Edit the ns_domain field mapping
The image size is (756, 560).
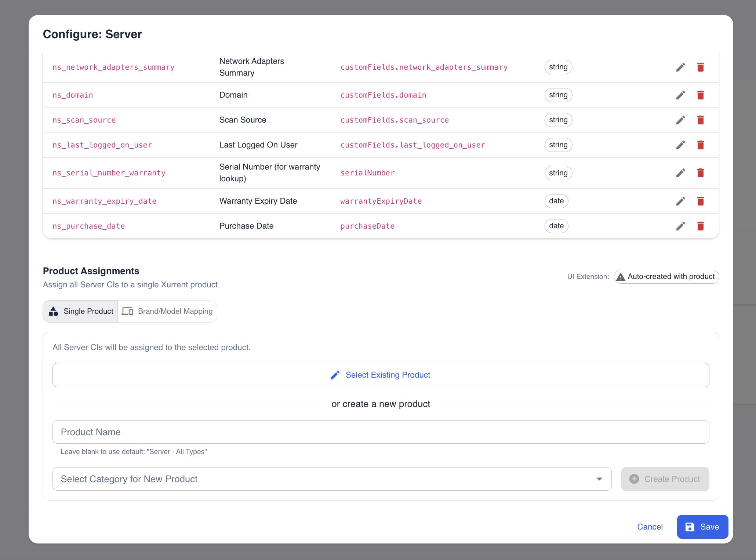(680, 95)
